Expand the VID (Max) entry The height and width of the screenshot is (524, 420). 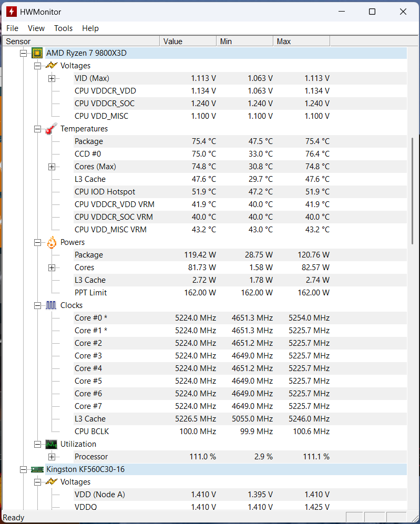coord(52,78)
